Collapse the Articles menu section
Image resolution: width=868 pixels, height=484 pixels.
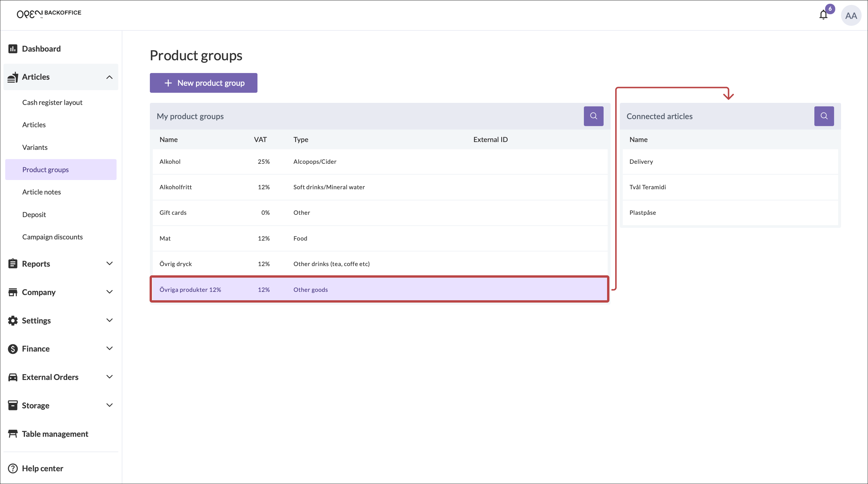(x=109, y=77)
